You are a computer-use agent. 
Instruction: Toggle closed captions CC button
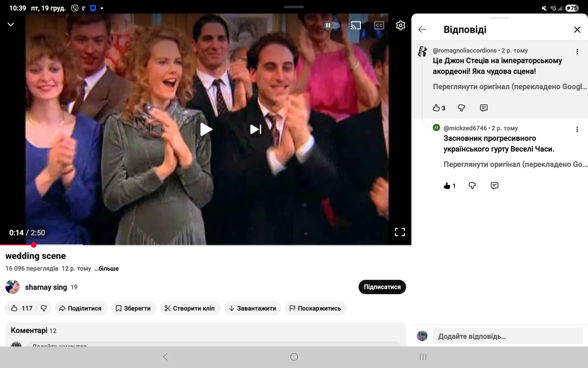(x=379, y=25)
